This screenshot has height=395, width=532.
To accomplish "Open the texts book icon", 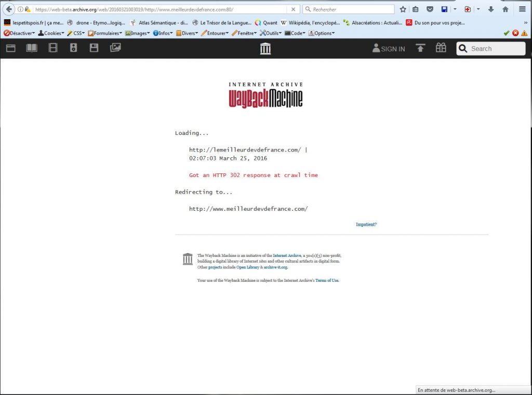I will [32, 48].
